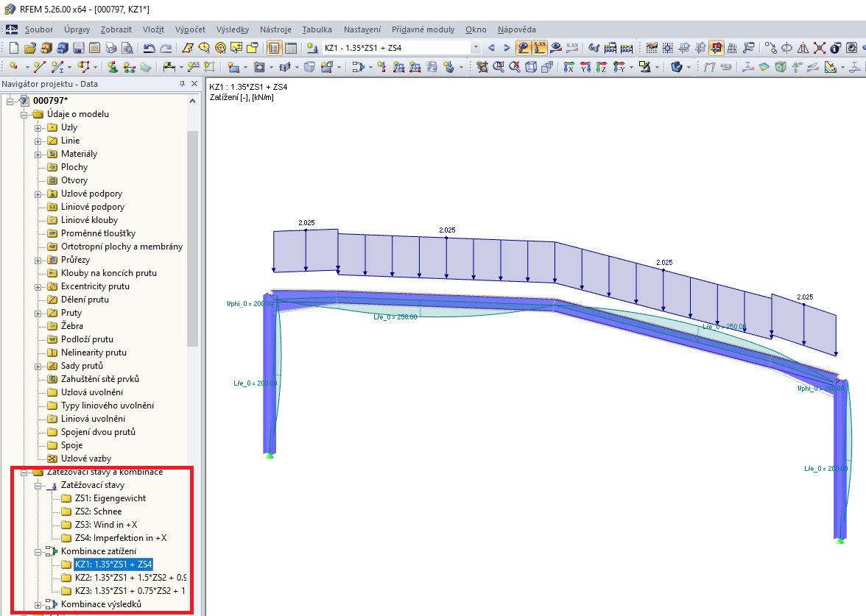The width and height of the screenshot is (866, 616).
Task: Show table view icon in toolbar
Action: pos(290,48)
